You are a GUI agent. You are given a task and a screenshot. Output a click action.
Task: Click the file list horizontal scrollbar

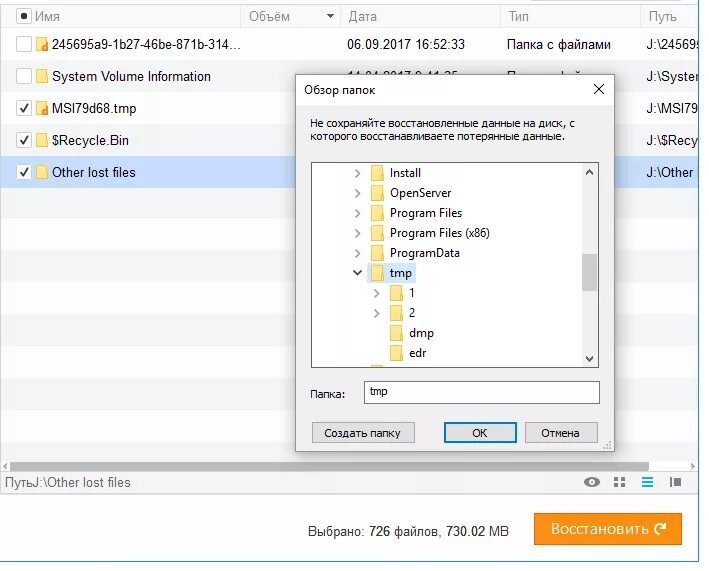(329, 466)
